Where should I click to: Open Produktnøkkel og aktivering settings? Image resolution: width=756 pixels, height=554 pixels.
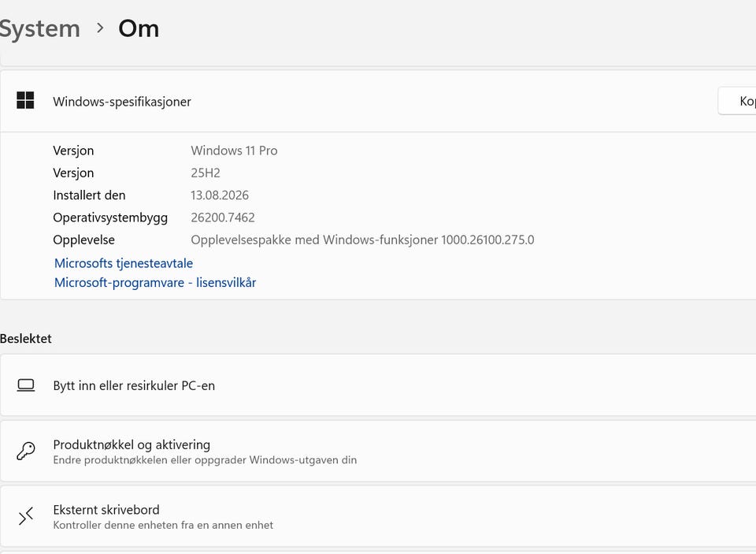(378, 451)
